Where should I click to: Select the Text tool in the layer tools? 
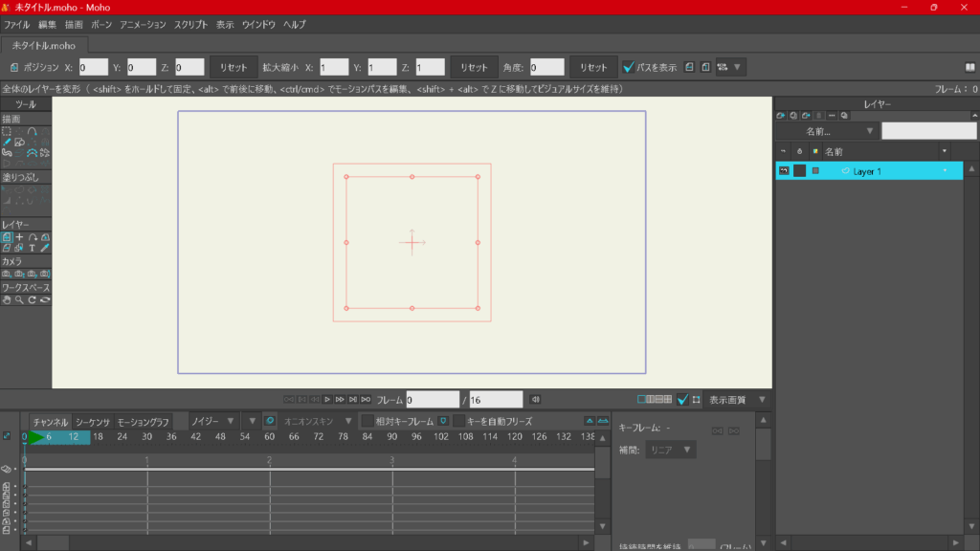(33, 248)
